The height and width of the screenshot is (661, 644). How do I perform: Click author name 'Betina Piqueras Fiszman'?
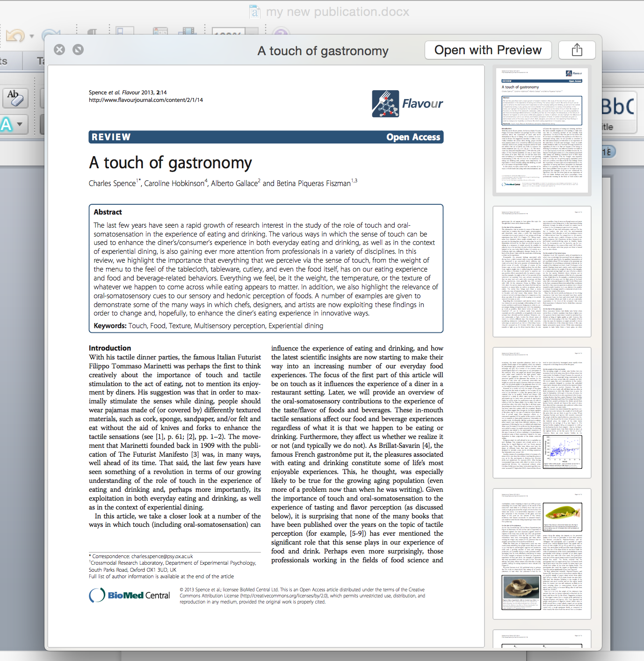point(313,183)
